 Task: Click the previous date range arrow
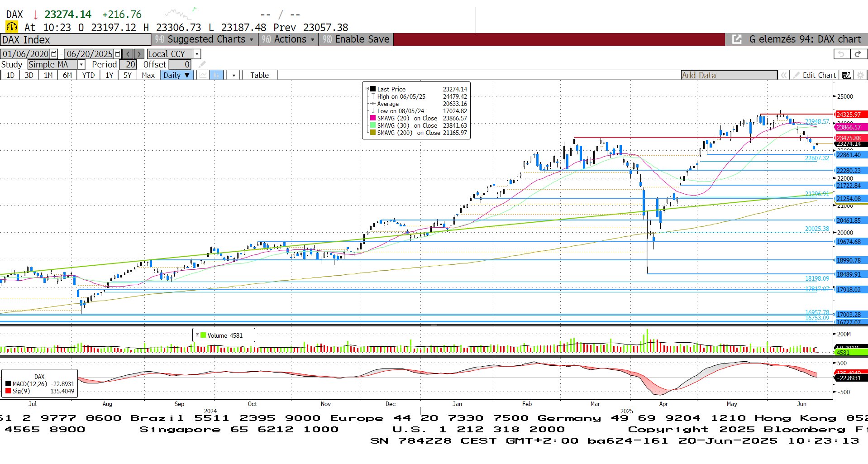(x=128, y=54)
